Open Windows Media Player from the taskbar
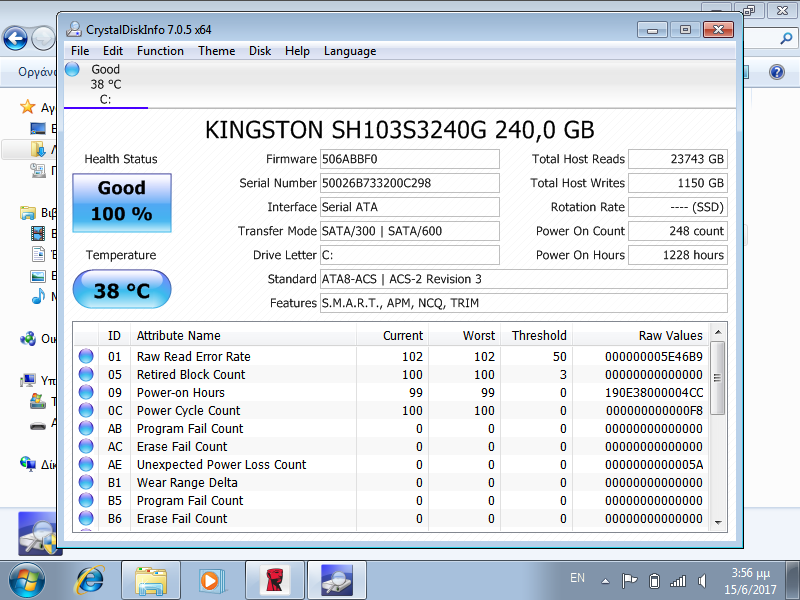800x600 pixels. point(210,581)
